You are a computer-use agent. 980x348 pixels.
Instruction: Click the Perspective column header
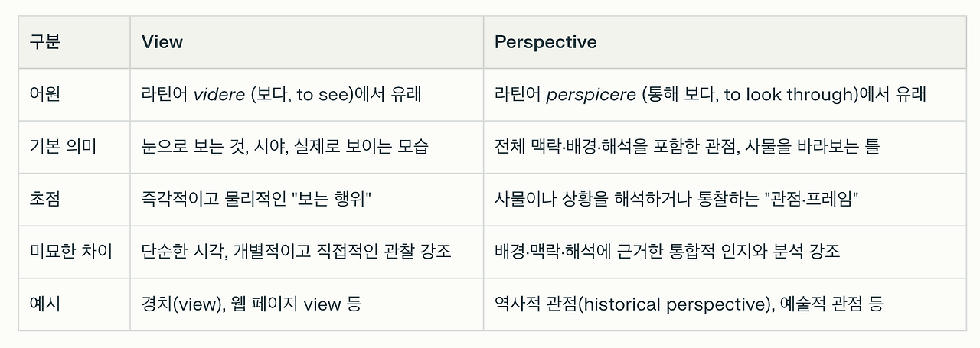point(545,42)
